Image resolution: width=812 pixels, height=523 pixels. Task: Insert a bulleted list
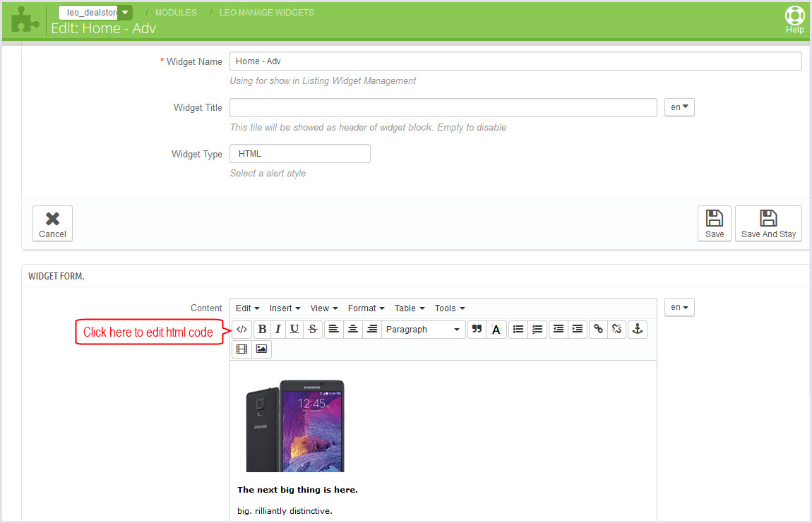(518, 330)
